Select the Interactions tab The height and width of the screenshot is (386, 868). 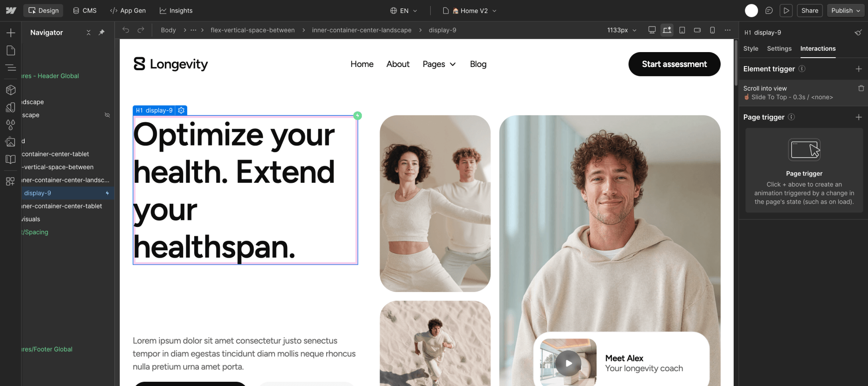click(x=818, y=48)
